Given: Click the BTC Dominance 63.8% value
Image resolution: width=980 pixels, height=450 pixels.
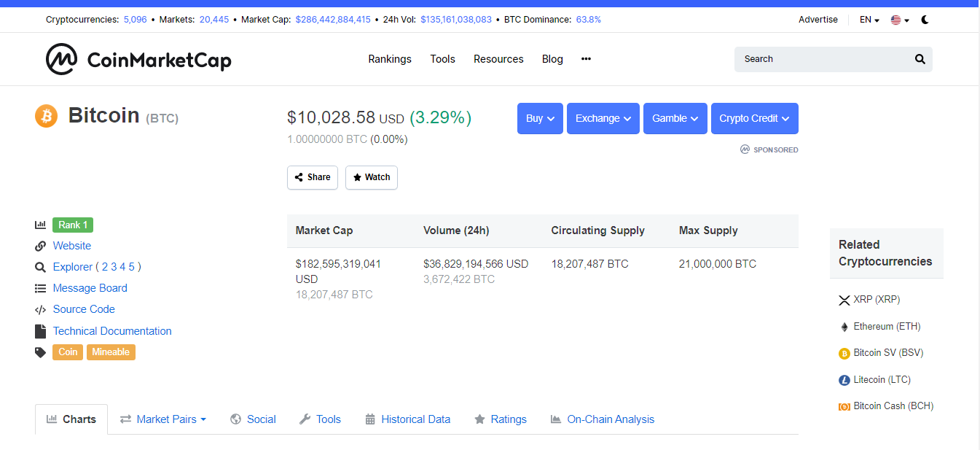Looking at the screenshot, I should 589,20.
